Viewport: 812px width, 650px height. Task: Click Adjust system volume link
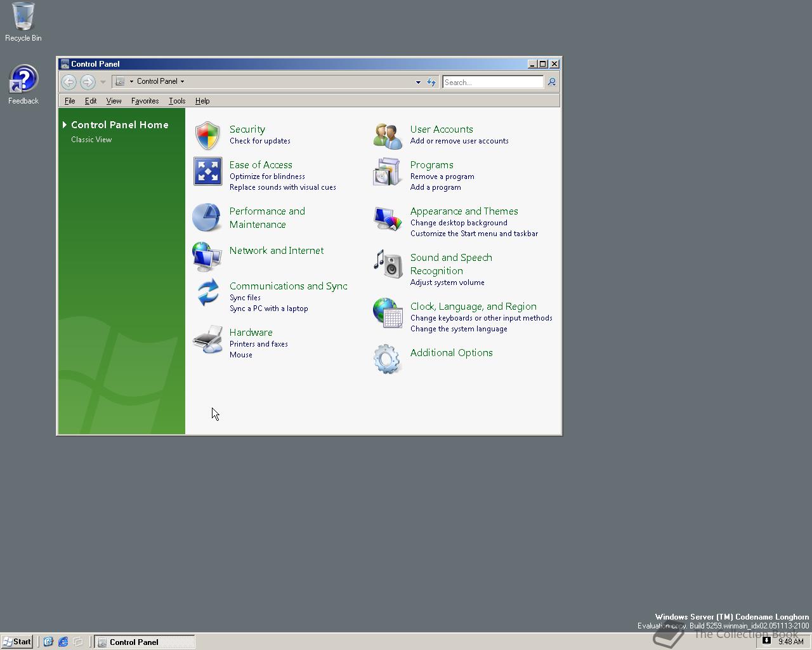point(447,282)
